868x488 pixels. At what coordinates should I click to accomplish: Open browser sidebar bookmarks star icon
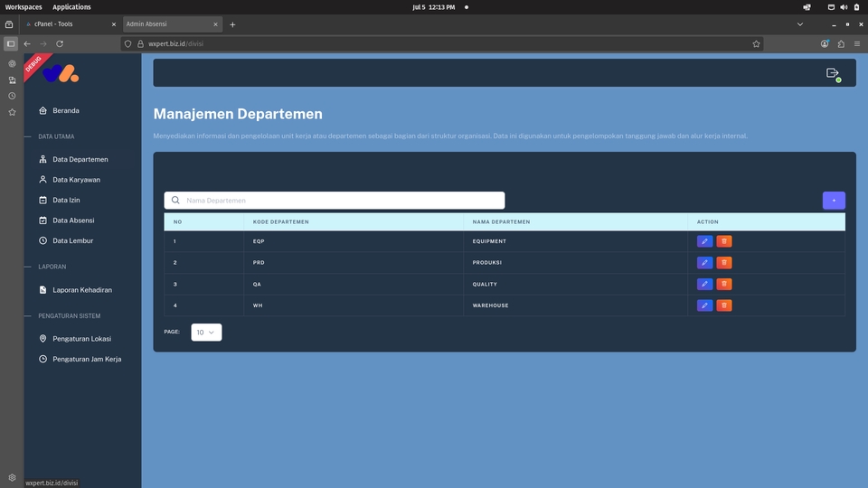coord(12,112)
